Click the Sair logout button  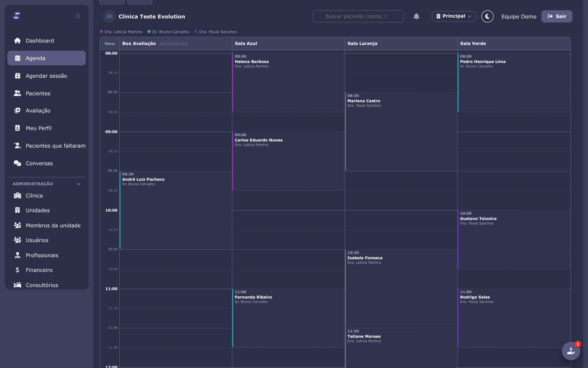tap(557, 16)
